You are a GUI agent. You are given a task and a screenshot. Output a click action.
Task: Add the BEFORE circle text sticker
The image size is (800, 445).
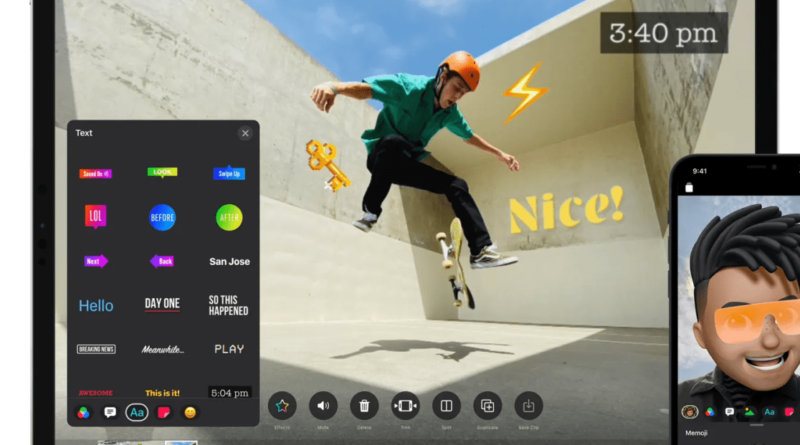(x=162, y=218)
